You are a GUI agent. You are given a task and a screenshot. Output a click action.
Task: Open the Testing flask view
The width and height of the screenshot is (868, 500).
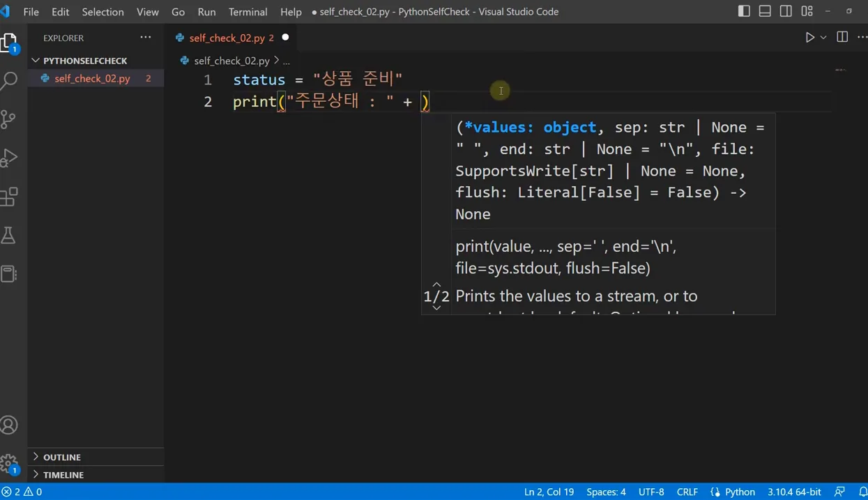pos(10,235)
